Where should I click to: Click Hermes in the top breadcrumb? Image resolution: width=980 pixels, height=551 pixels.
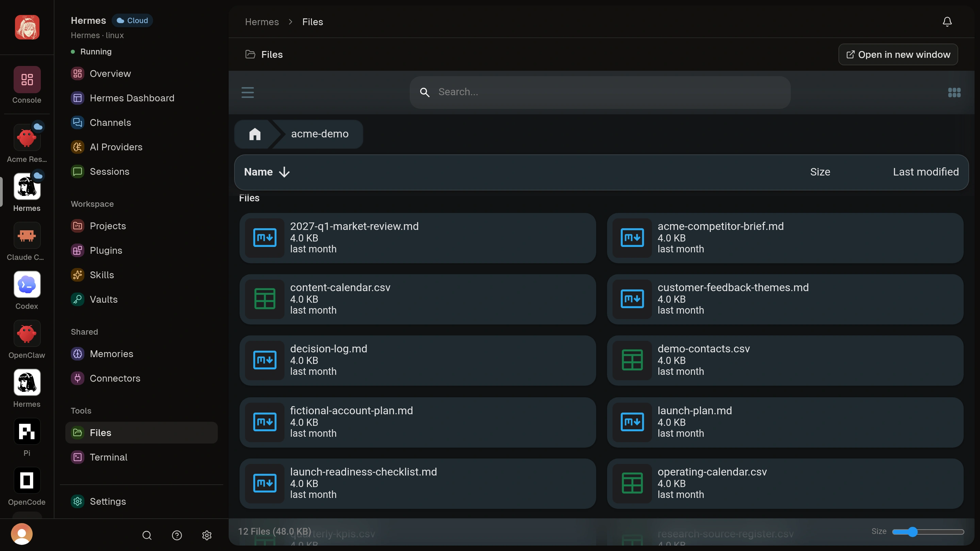pyautogui.click(x=262, y=22)
